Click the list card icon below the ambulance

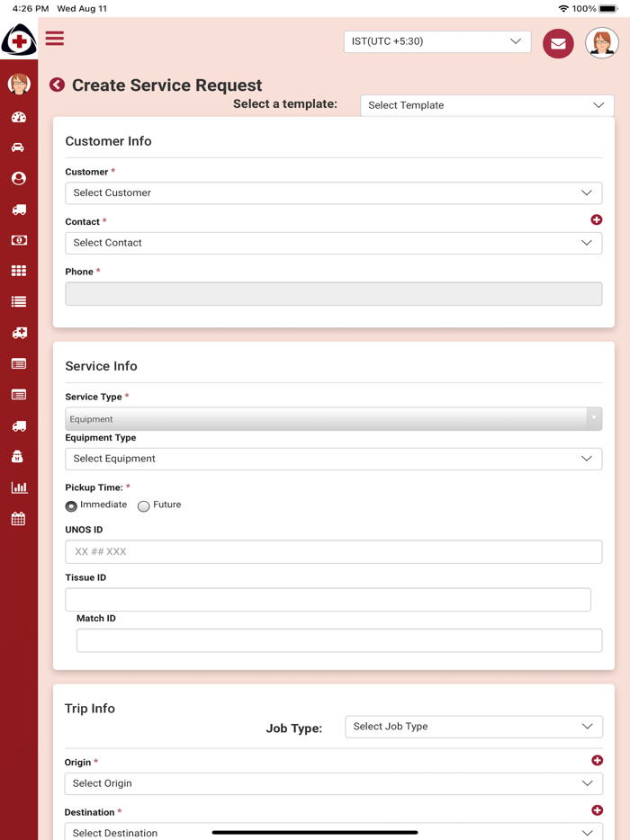click(x=19, y=364)
